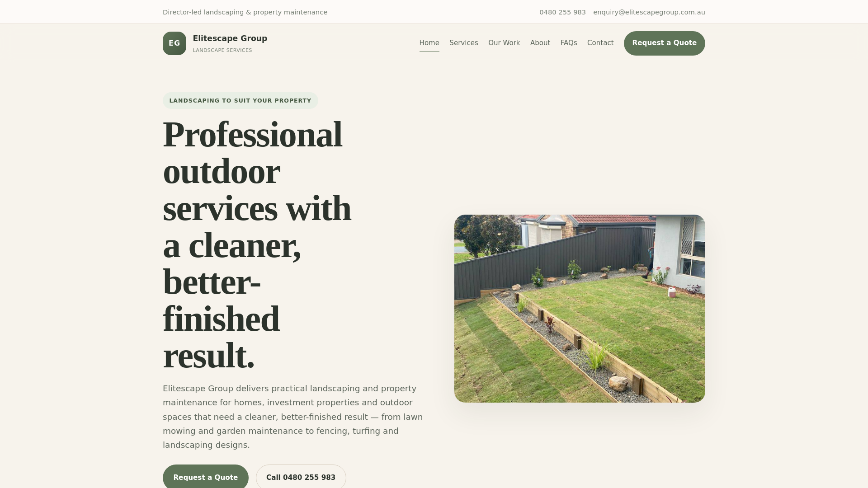The image size is (868, 488).
Task: Click the enquiry email address link
Action: coord(649,12)
